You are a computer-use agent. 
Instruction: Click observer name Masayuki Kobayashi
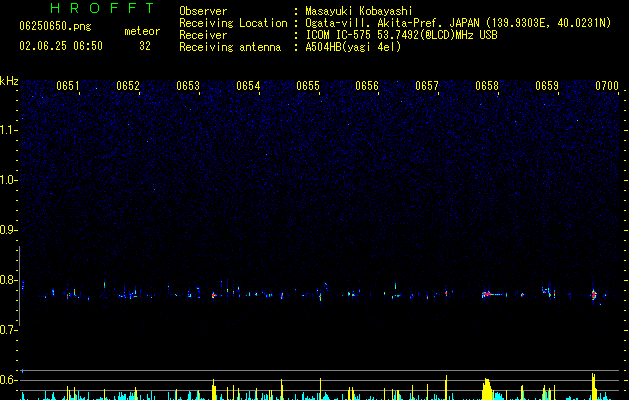click(359, 11)
